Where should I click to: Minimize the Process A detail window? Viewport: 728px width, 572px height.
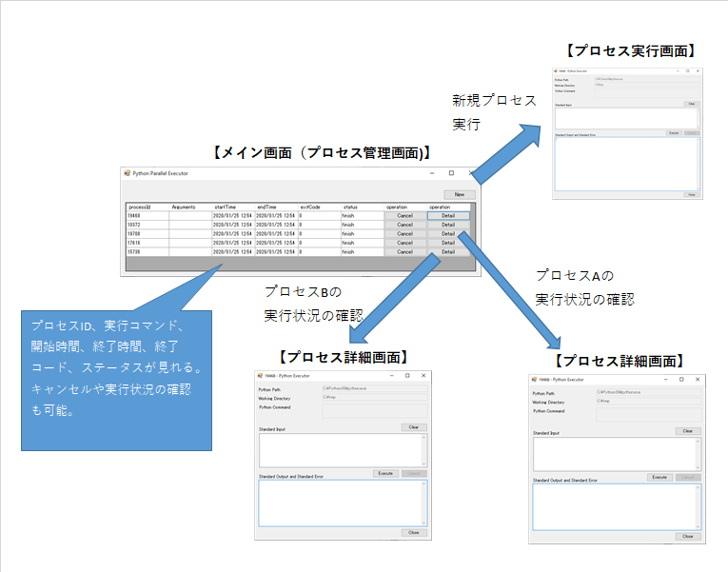click(666, 380)
